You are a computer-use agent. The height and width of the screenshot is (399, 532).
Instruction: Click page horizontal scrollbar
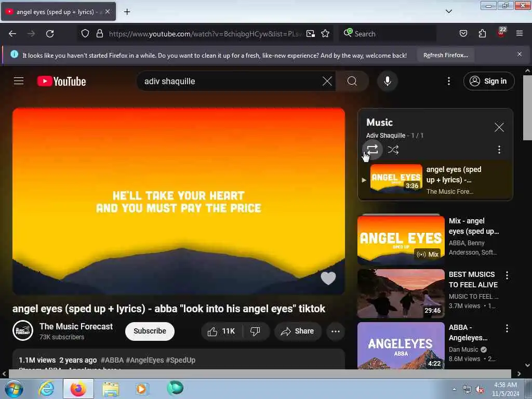[x=260, y=374]
